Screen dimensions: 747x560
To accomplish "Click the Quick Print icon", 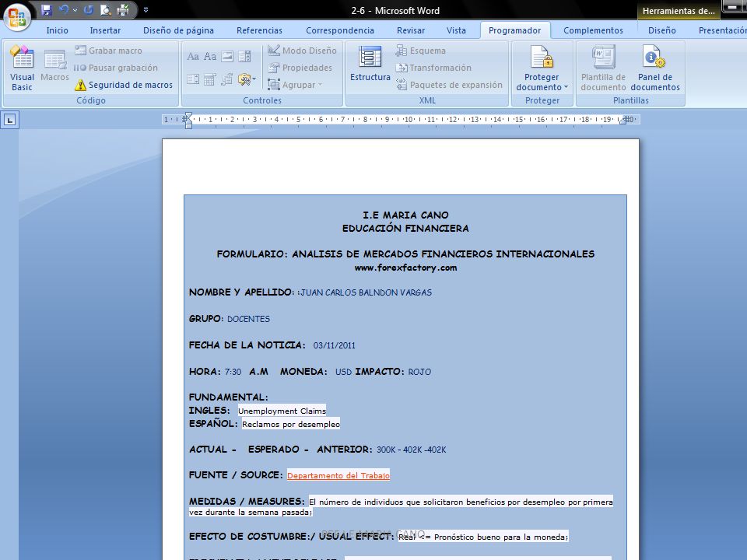I will click(124, 9).
